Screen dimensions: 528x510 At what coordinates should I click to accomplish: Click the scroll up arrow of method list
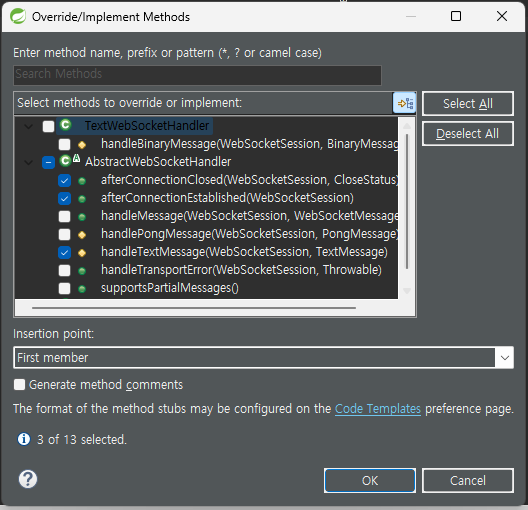[407, 126]
